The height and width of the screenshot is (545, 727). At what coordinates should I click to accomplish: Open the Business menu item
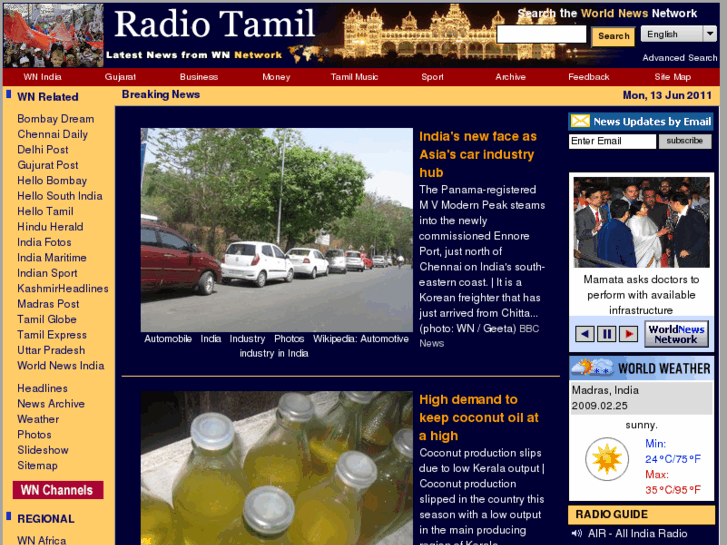(199, 77)
